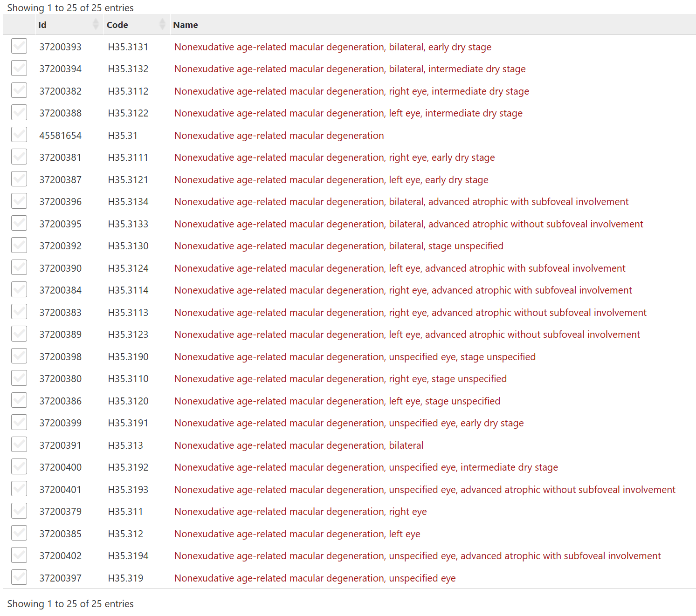Screen dimensions: 696x616
Task: Click the Name column header
Action: tap(186, 25)
